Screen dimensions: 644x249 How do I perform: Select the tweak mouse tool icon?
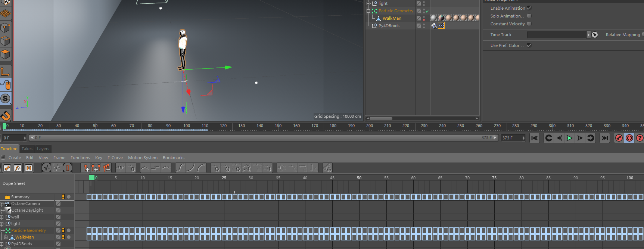pyautogui.click(x=6, y=85)
